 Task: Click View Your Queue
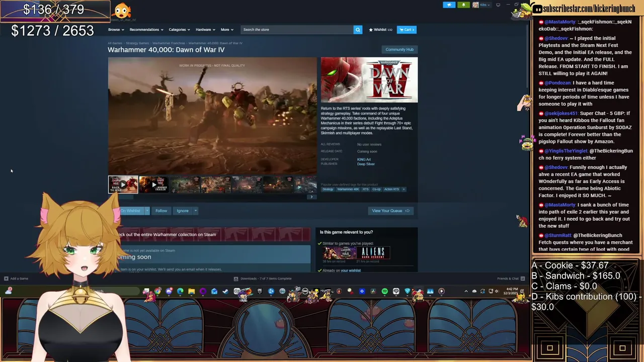[x=390, y=211]
